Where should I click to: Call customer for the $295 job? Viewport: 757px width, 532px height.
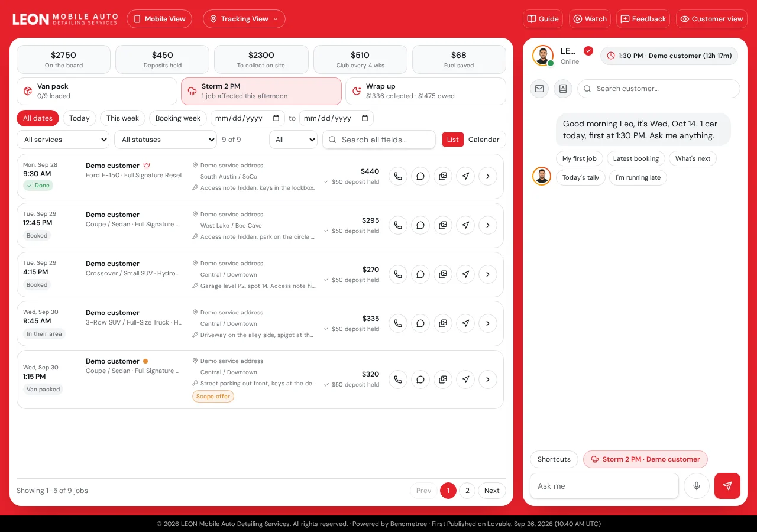pyautogui.click(x=398, y=225)
